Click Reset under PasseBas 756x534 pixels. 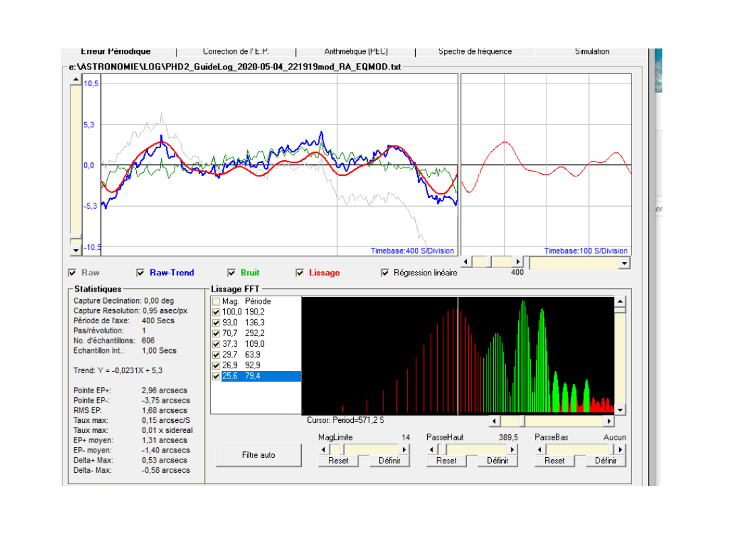[x=555, y=461]
